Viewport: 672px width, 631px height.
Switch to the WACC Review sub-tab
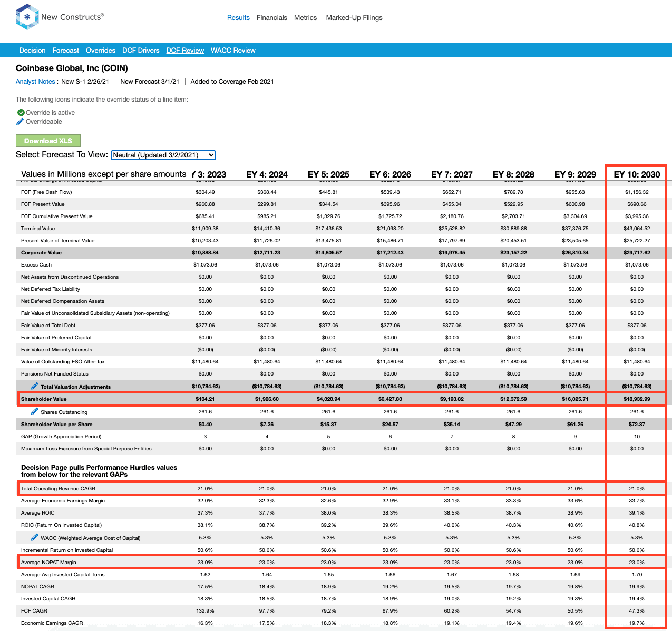pos(233,51)
